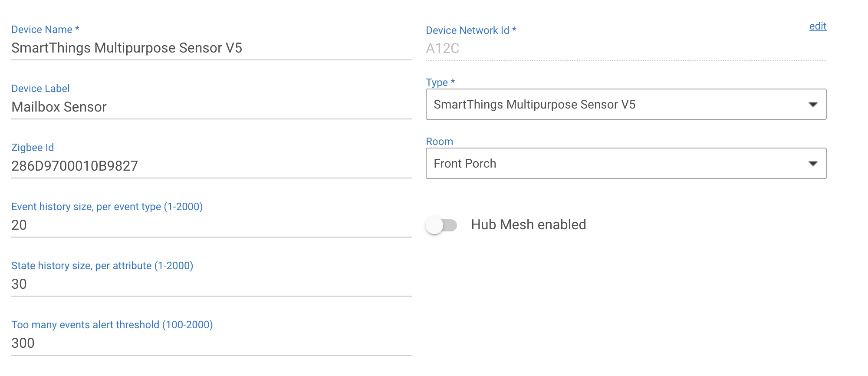Click the Device Label field with Mailbox Sensor

211,107
